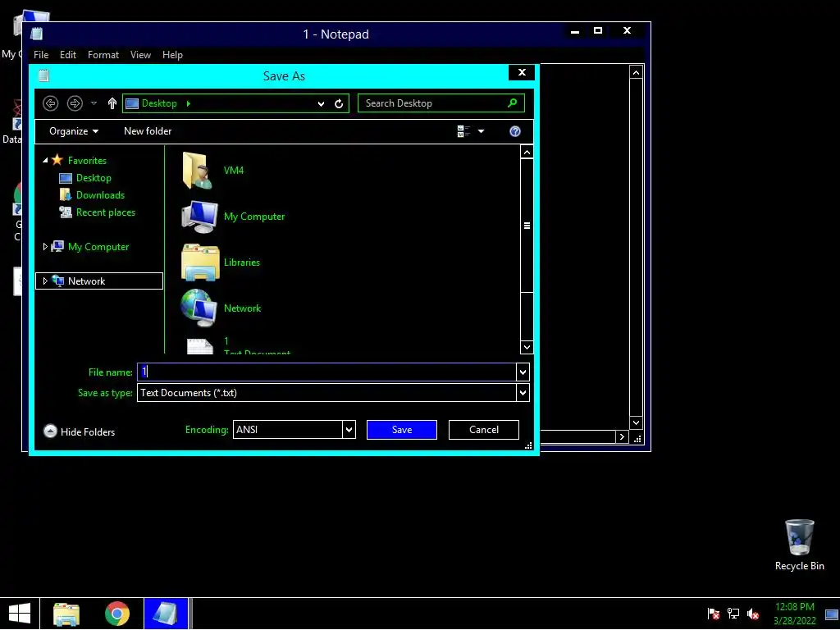Open Notepad Help menu
Image resolution: width=840 pixels, height=630 pixels.
(172, 55)
